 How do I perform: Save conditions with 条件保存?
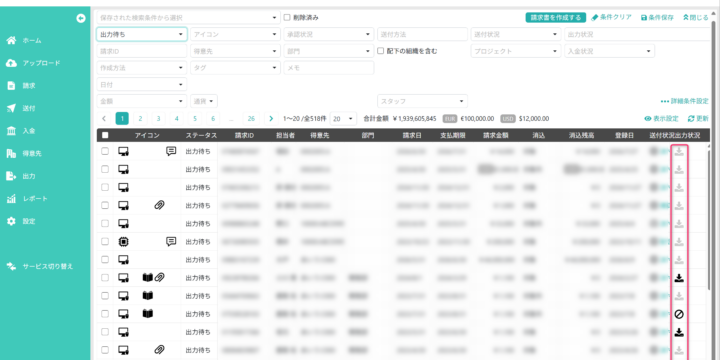[x=657, y=17]
